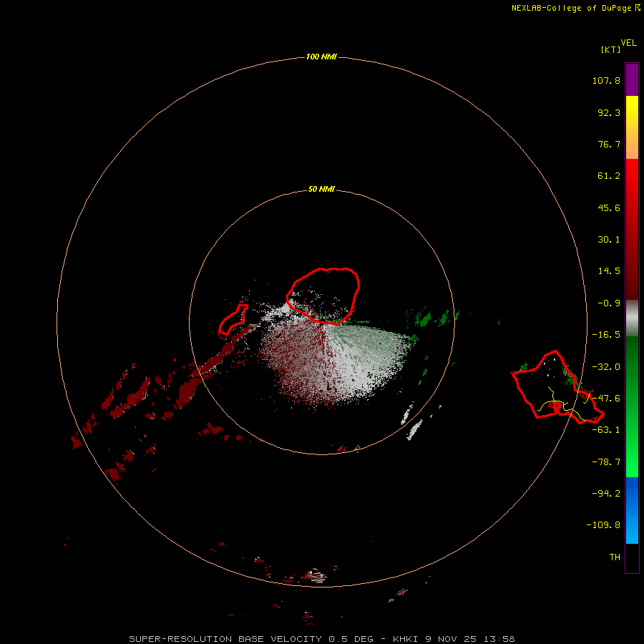Click the TH legend label

click(615, 557)
